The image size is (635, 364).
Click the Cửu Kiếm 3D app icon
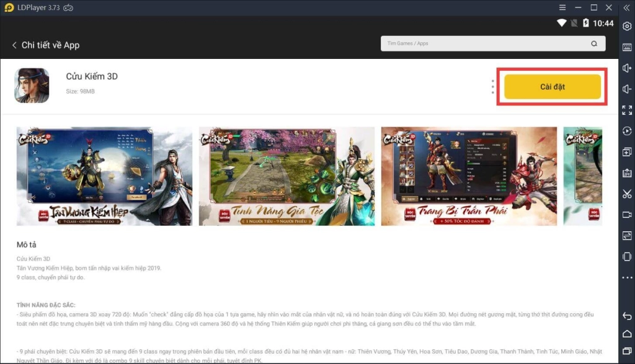[x=32, y=86]
